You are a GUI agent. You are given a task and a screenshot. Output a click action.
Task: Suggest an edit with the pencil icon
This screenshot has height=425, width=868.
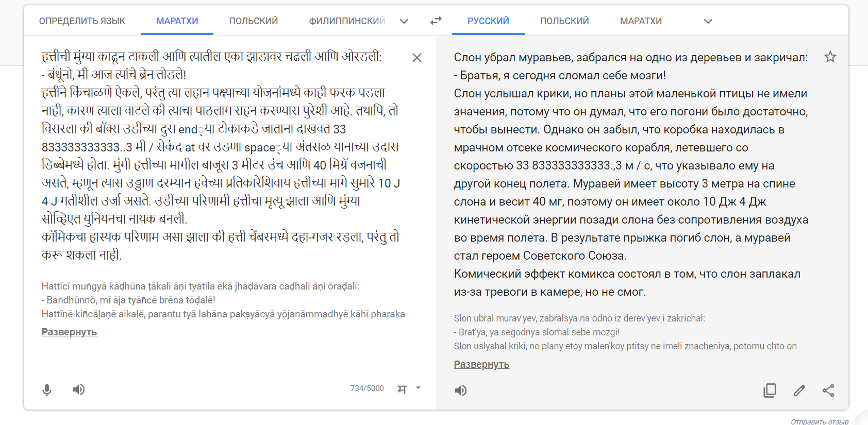(x=799, y=390)
